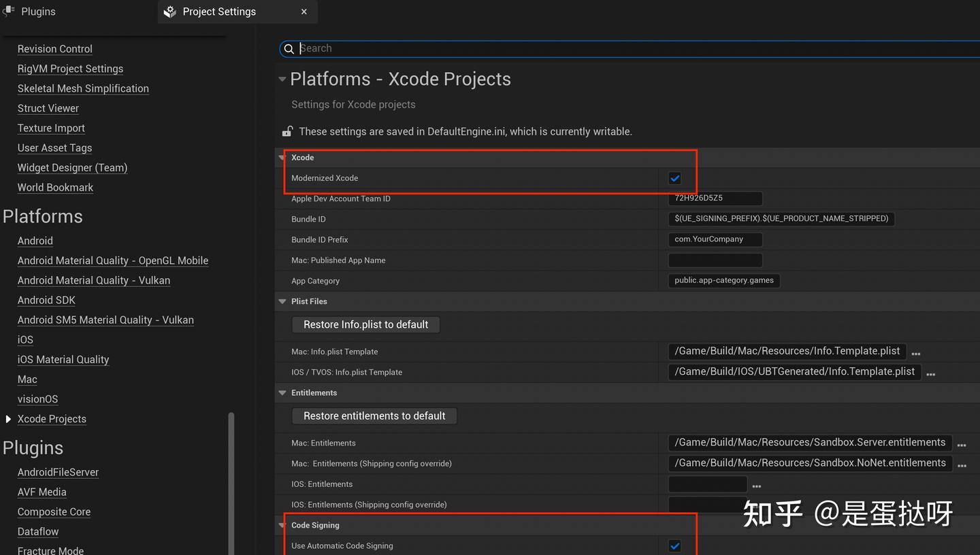This screenshot has height=555, width=980.
Task: Open the IOS Entitlements ellipsis picker
Action: pos(756,486)
